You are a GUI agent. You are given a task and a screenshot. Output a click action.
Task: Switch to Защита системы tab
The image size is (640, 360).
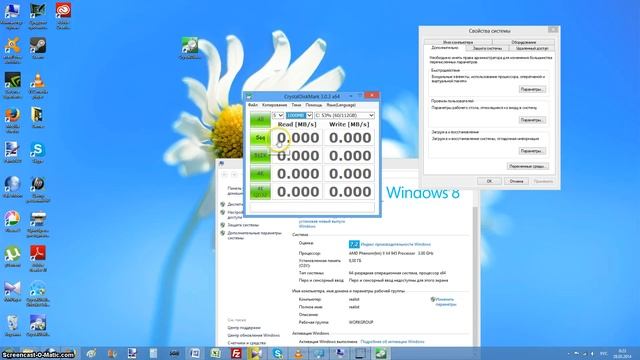click(x=487, y=49)
